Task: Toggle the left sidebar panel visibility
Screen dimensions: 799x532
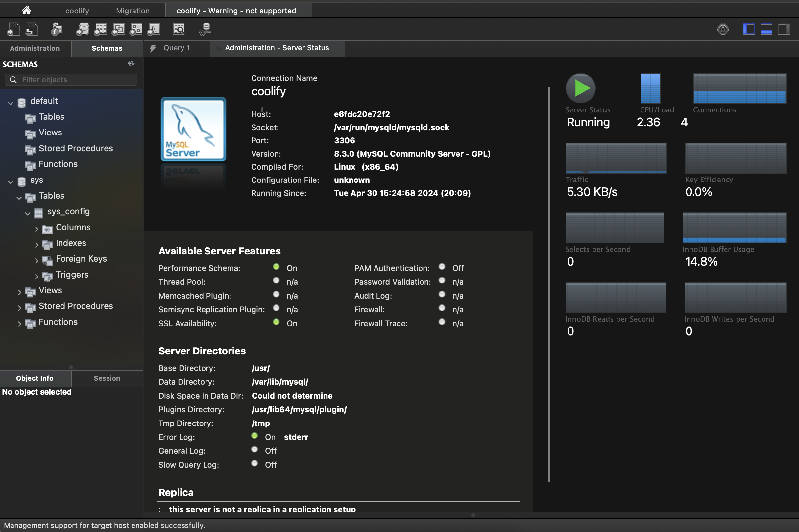Action: pos(748,29)
